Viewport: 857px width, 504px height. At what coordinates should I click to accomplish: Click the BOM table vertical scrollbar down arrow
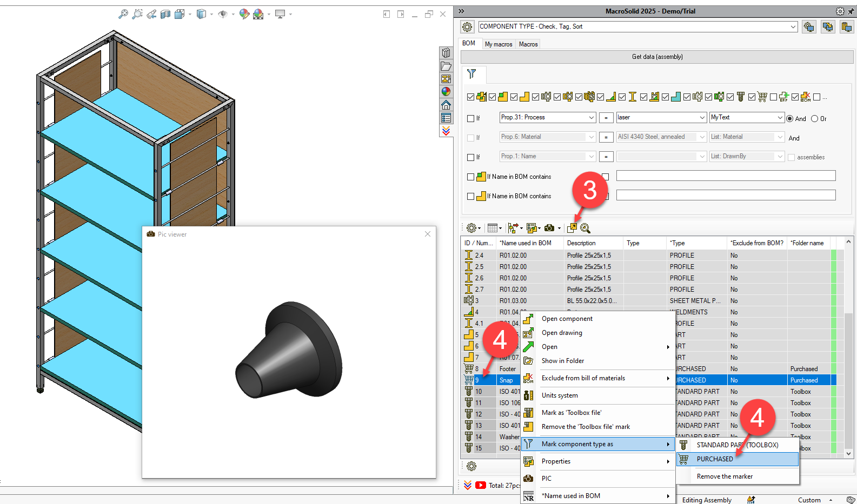point(848,454)
